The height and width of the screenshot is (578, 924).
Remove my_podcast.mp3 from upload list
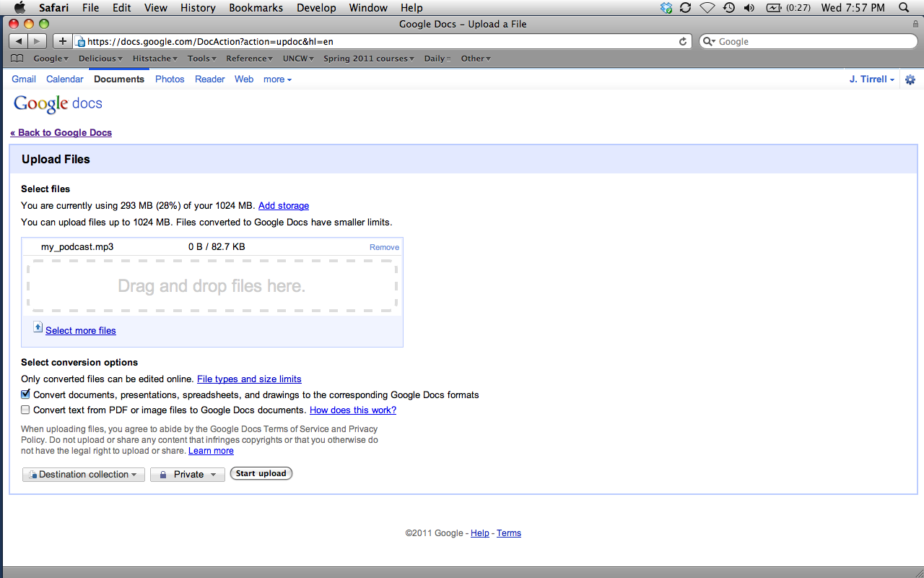[x=384, y=247]
